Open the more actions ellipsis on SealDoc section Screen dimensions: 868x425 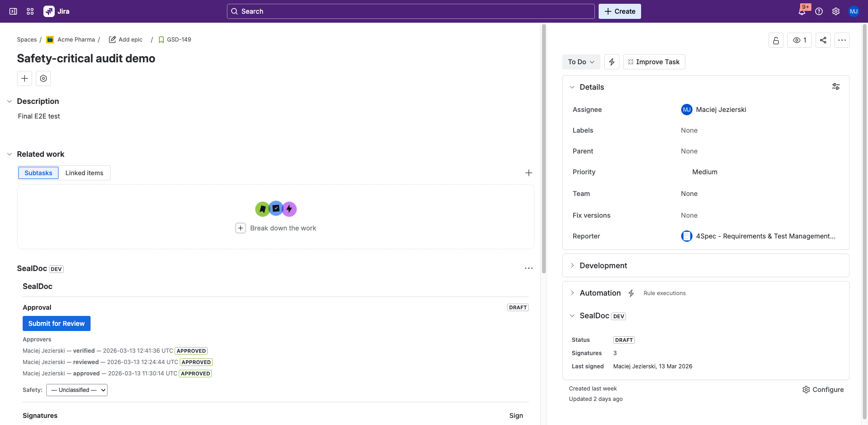528,268
